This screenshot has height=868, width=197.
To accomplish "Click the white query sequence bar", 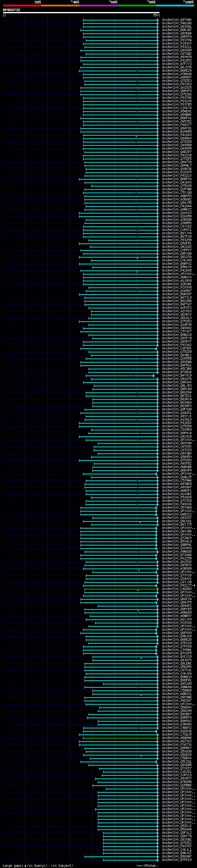I will 81,12.
